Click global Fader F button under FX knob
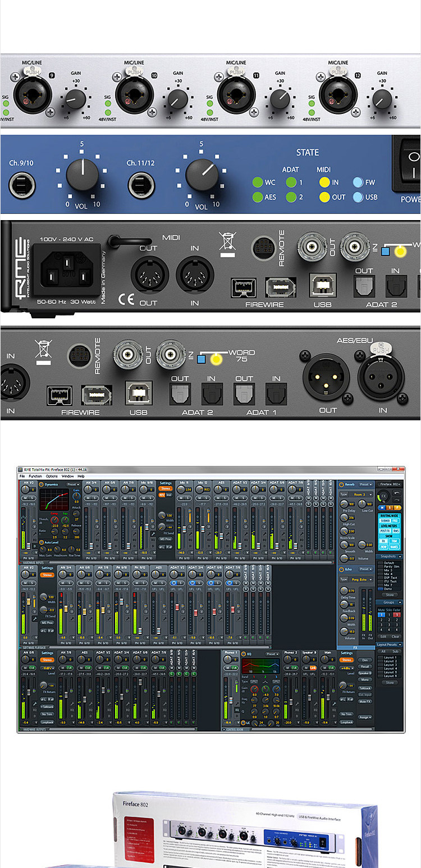This screenshot has width=421, height=868. pyautogui.click(x=397, y=507)
